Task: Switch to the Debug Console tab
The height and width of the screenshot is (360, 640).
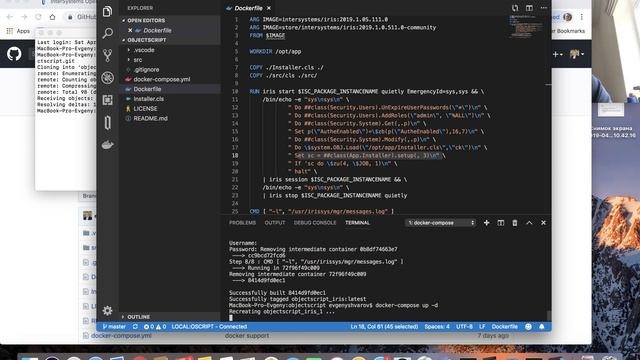Action: 315,223
